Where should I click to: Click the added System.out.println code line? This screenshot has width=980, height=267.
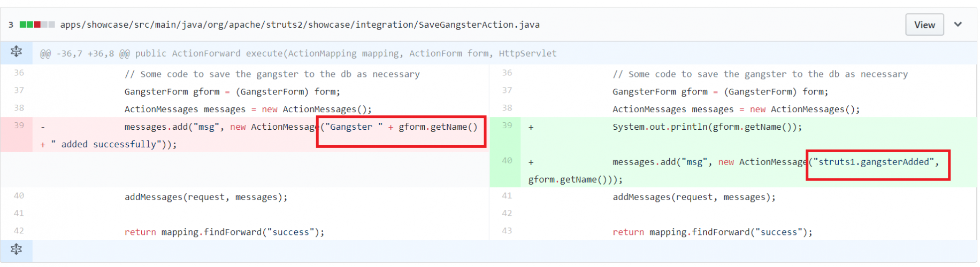pyautogui.click(x=707, y=127)
